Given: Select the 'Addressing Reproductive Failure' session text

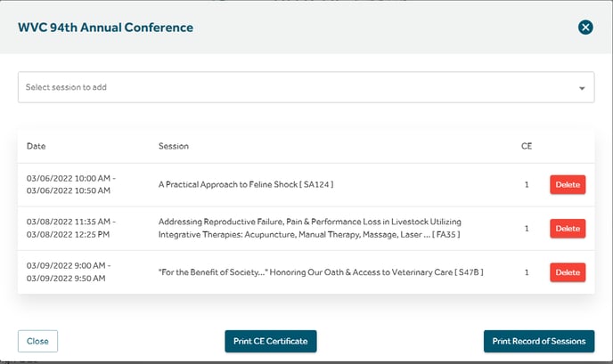Looking at the screenshot, I should coord(310,228).
